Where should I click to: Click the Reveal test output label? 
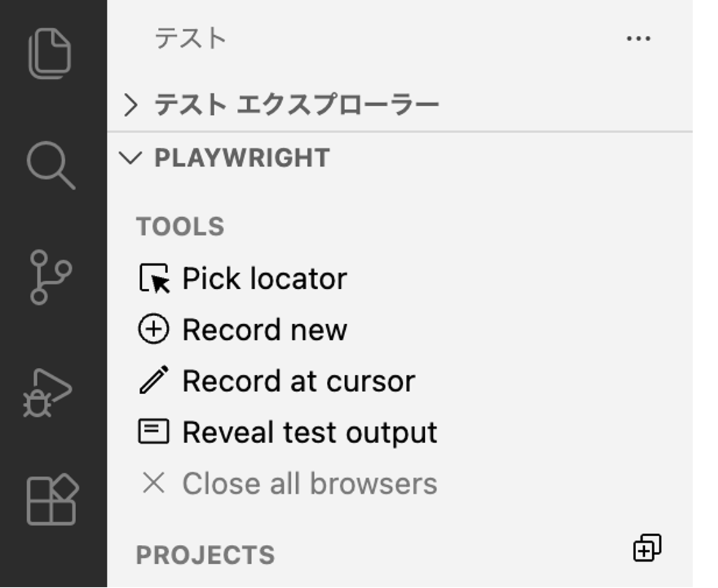pyautogui.click(x=309, y=432)
